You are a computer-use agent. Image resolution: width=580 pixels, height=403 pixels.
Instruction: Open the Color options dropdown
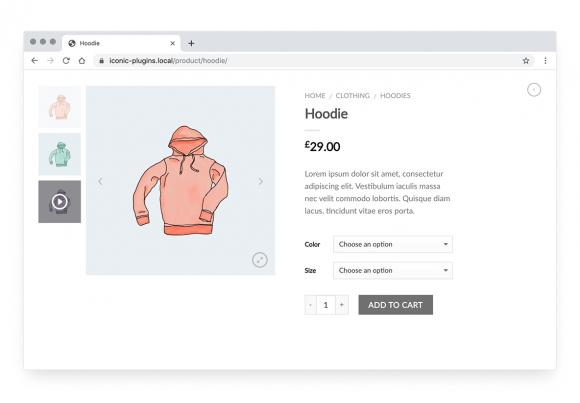[393, 244]
